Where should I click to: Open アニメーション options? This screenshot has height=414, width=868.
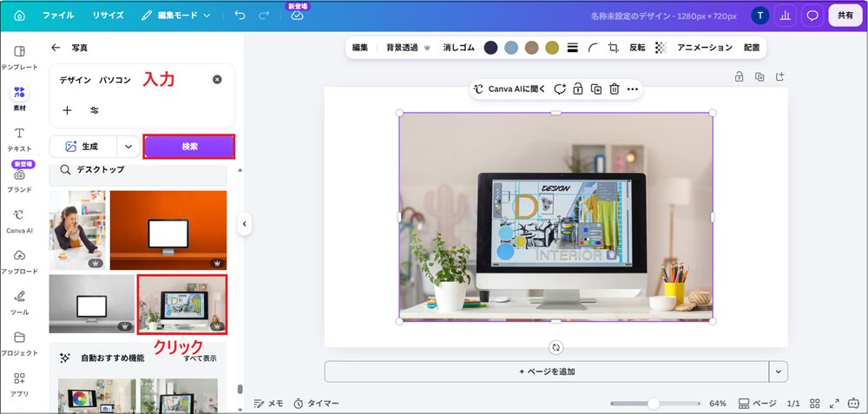pyautogui.click(x=705, y=48)
